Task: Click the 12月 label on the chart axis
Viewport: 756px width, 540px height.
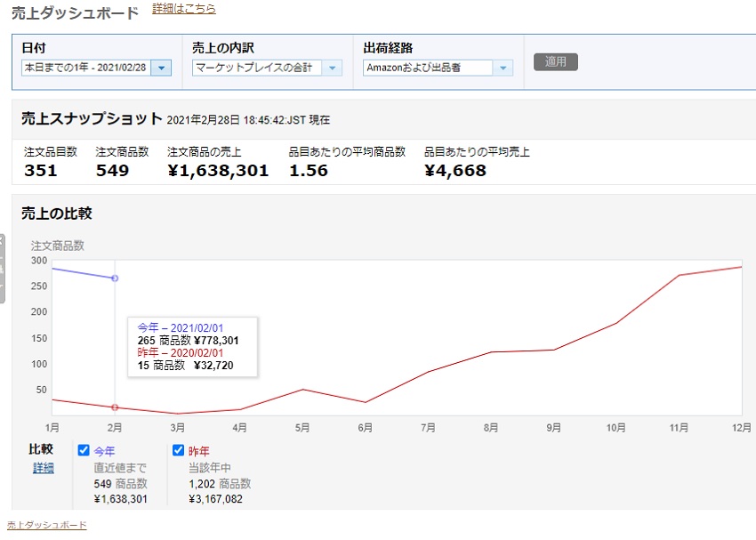Action: click(x=741, y=428)
